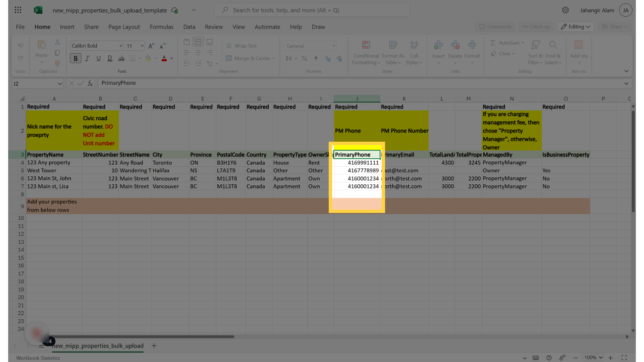Open the Name Box dropdown showing J2
This screenshot has width=644, height=362.
60,83
